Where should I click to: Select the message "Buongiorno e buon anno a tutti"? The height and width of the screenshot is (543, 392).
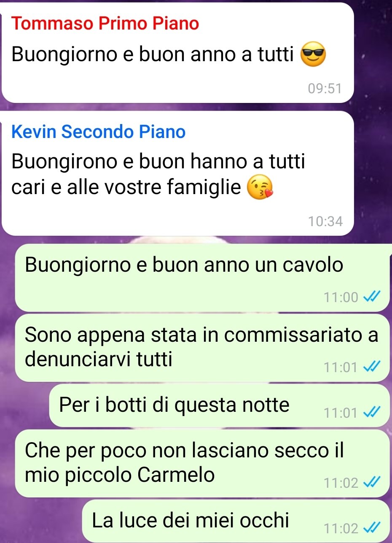[x=177, y=53]
